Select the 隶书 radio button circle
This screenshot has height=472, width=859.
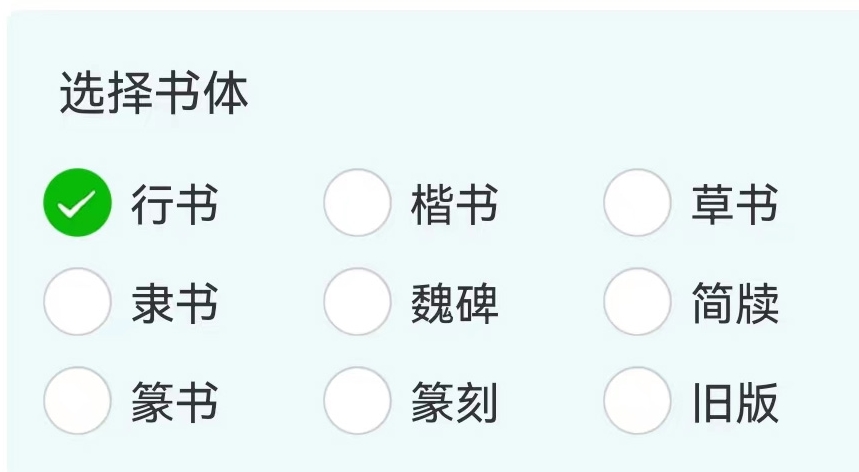77,302
